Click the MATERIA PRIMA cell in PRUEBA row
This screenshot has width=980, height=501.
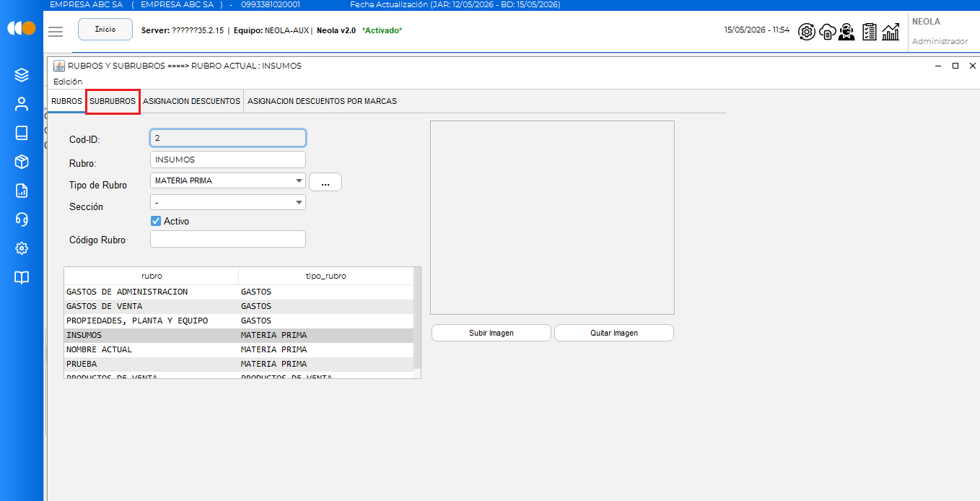coord(326,364)
